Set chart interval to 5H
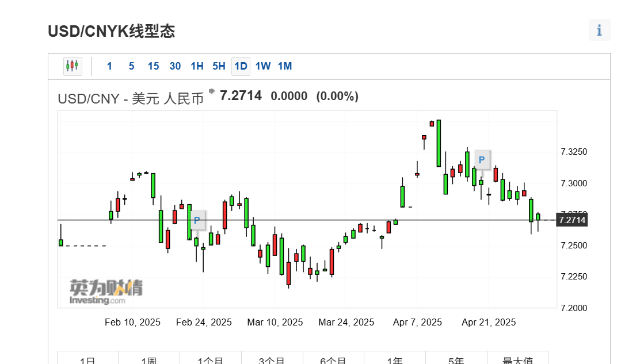This screenshot has height=364, width=617. tap(219, 66)
